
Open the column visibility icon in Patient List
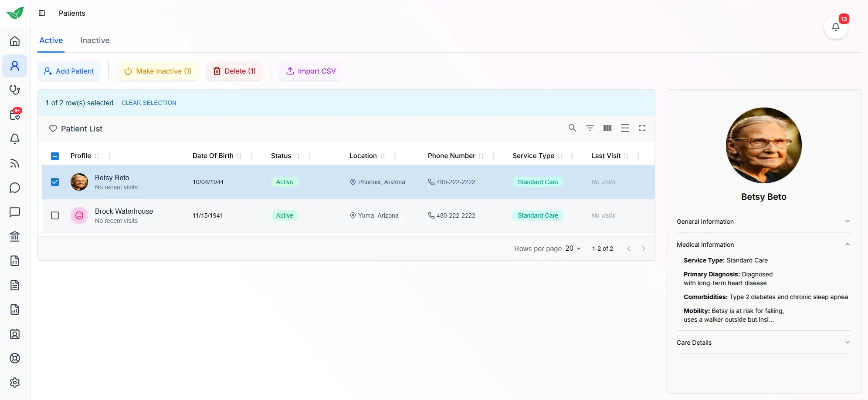tap(607, 128)
